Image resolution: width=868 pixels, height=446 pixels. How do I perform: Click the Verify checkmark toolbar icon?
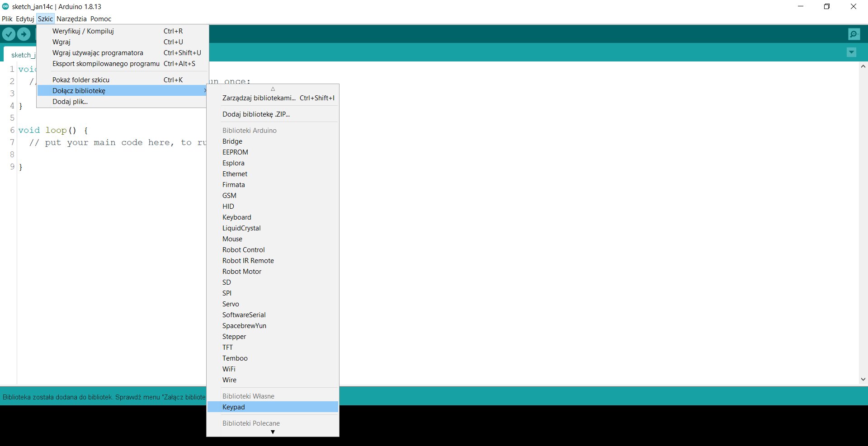click(x=9, y=34)
